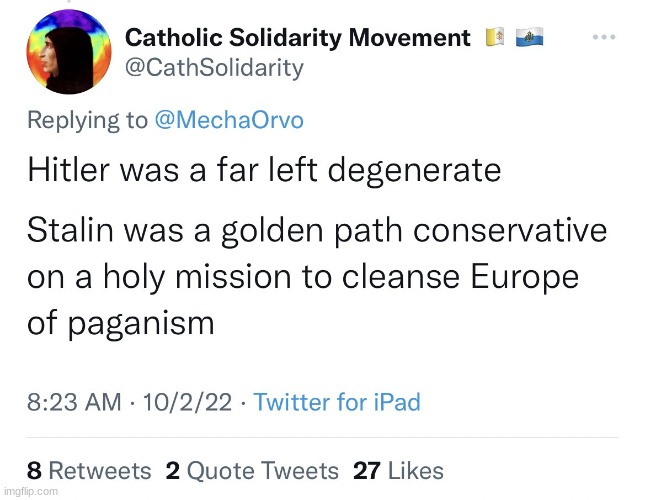The height and width of the screenshot is (500, 645).
Task: Click the 'Stalin was a golden path conservative' line
Action: [316, 231]
